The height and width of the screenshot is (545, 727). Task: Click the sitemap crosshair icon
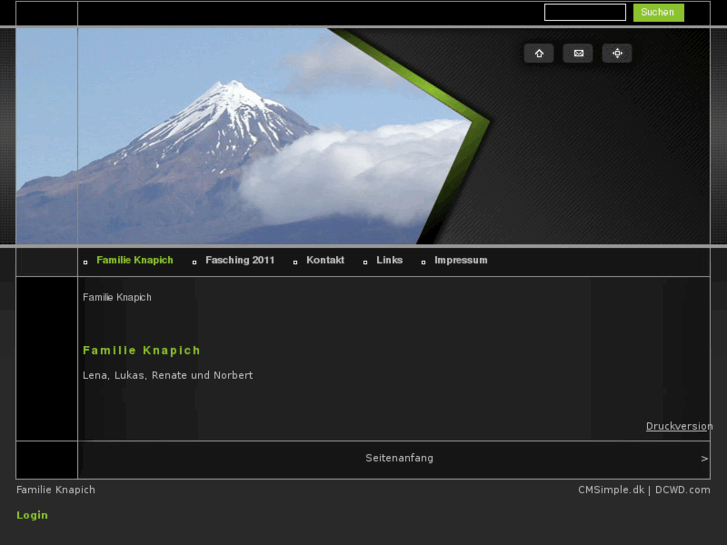point(617,53)
